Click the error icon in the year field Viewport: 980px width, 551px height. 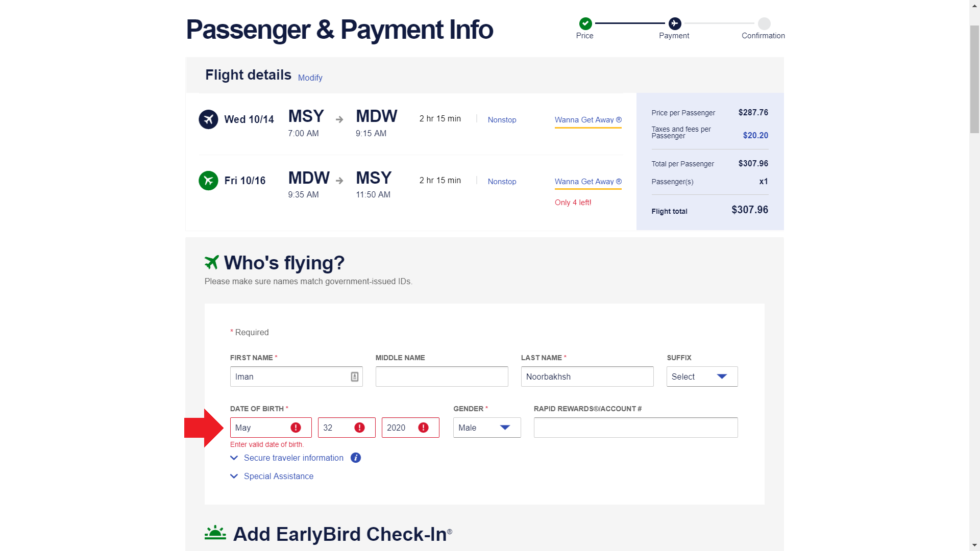(x=423, y=428)
